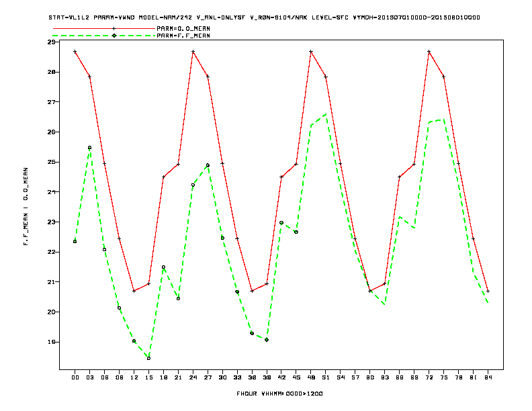Click green forecast circle marker at hour 03
Image resolution: width=532 pixels, height=411 pixels.
point(89,148)
